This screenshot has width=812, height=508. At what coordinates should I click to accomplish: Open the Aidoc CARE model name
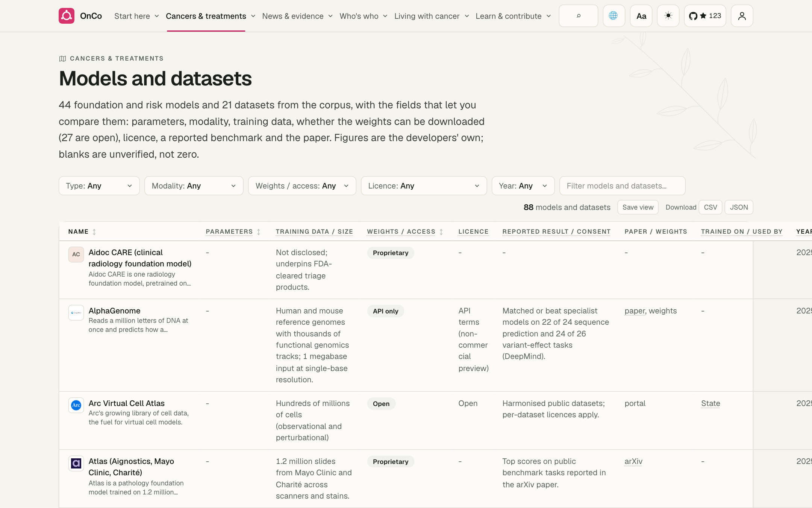[140, 258]
